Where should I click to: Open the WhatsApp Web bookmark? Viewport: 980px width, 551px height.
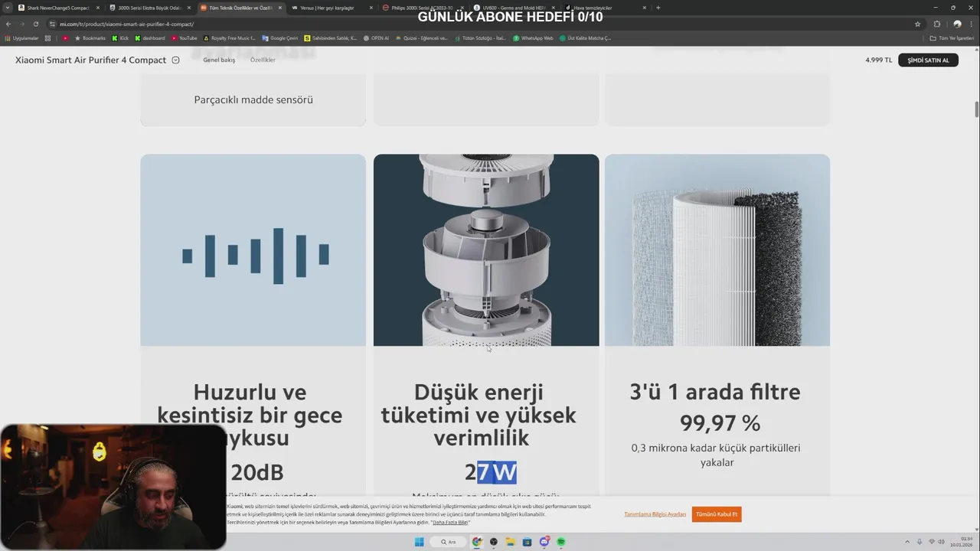(x=533, y=37)
